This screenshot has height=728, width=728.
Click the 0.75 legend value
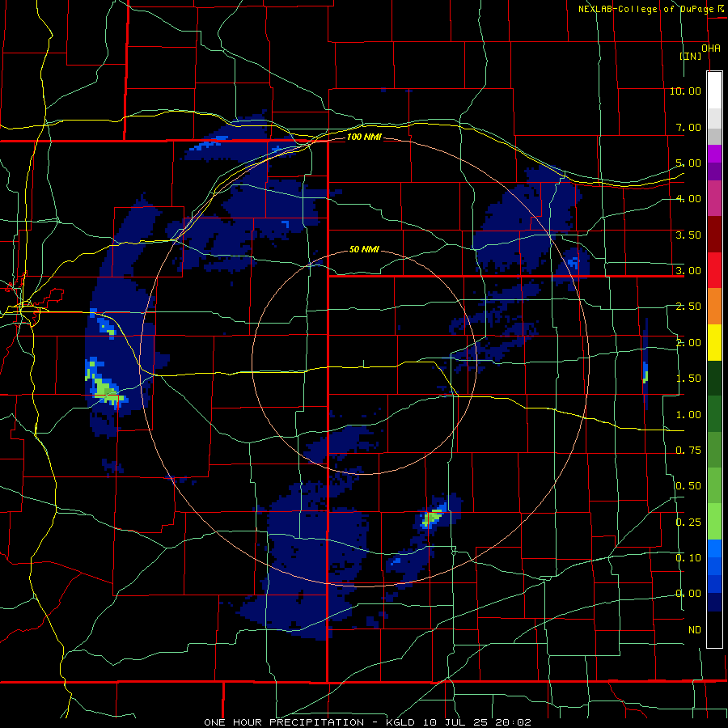coord(688,451)
